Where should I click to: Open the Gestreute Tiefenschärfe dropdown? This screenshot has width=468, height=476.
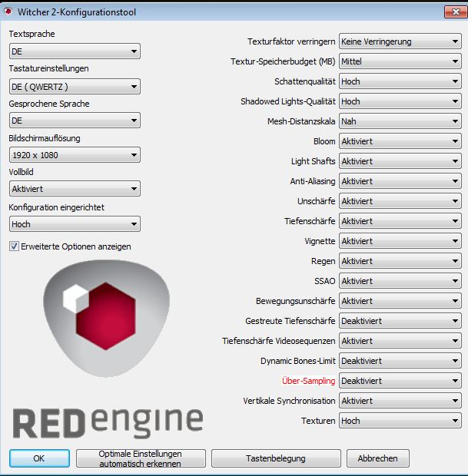click(x=400, y=321)
